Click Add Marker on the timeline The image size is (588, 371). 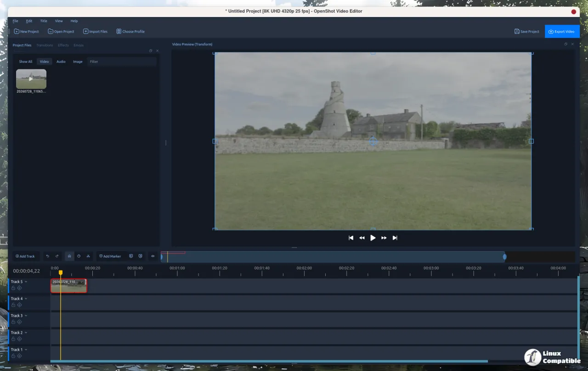[110, 256]
